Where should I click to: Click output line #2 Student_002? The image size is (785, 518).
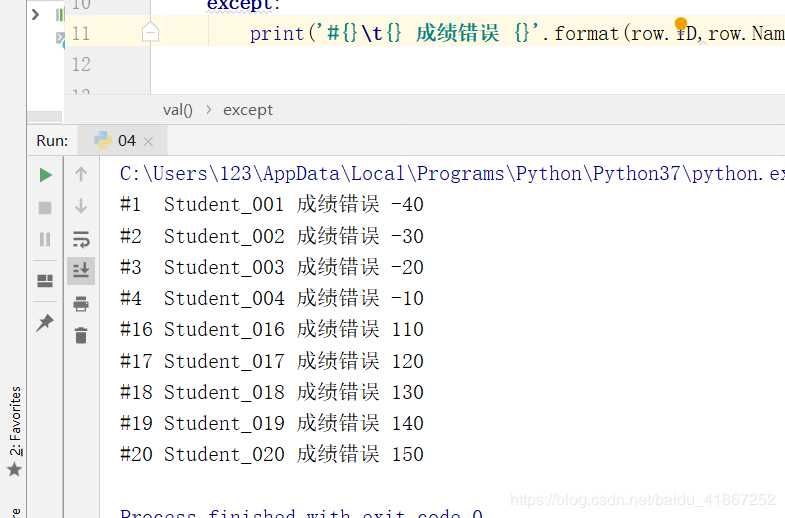click(x=272, y=236)
